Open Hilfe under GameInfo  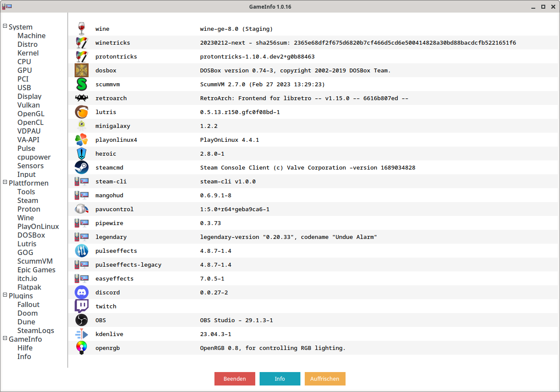tap(25, 348)
